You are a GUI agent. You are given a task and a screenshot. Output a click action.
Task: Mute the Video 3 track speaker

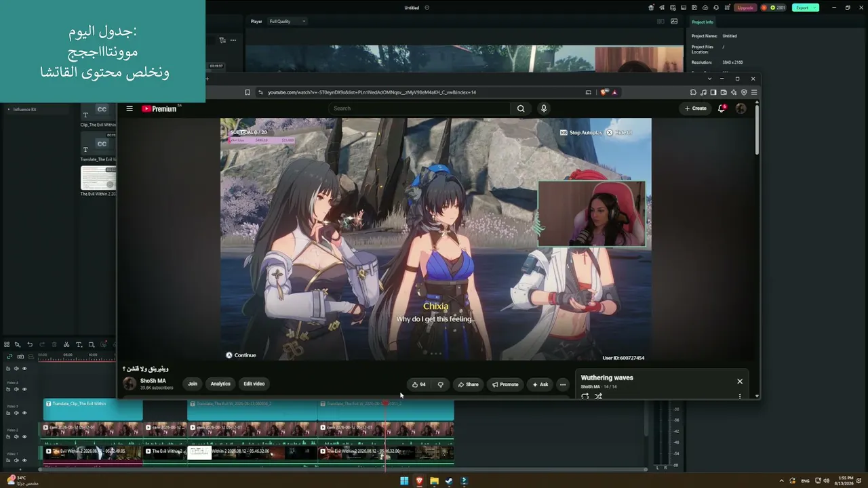tap(16, 413)
